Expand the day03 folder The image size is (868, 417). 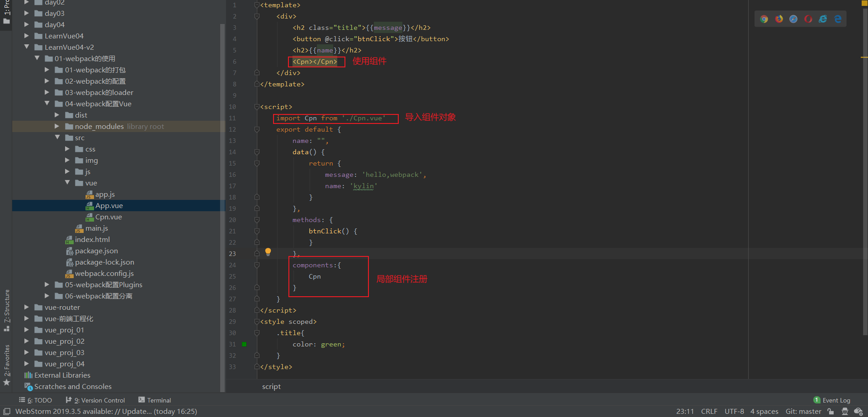27,13
